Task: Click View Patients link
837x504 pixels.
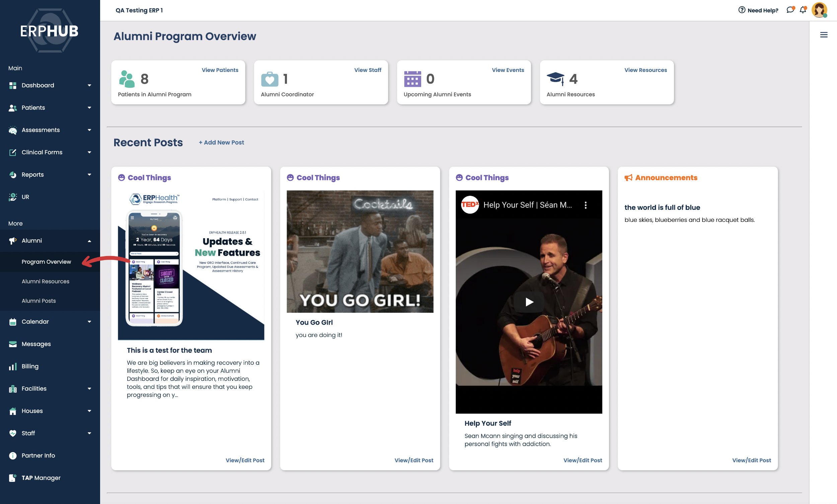Action: coord(220,70)
